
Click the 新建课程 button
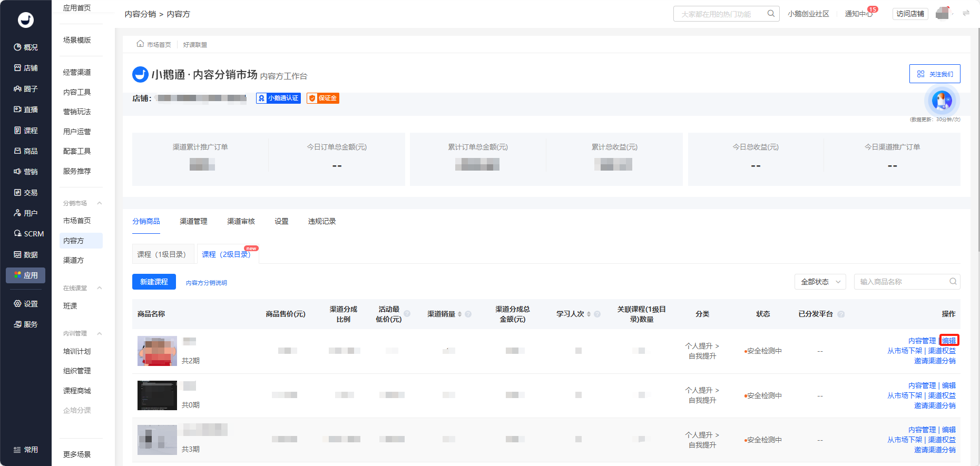tap(154, 282)
